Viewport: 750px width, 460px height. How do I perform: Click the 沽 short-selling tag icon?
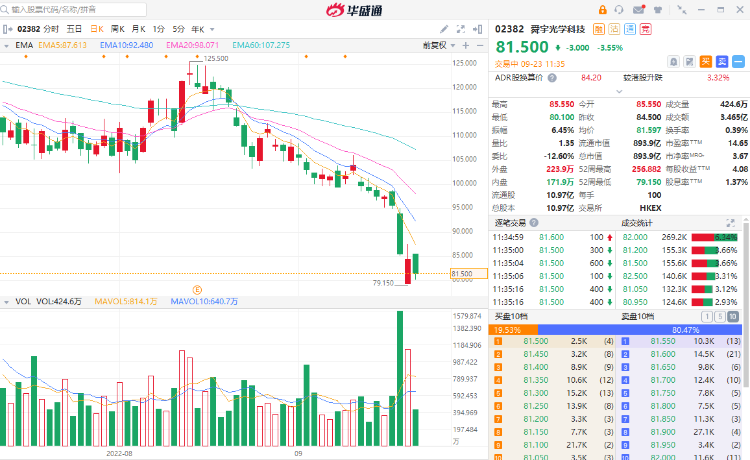coord(614,30)
